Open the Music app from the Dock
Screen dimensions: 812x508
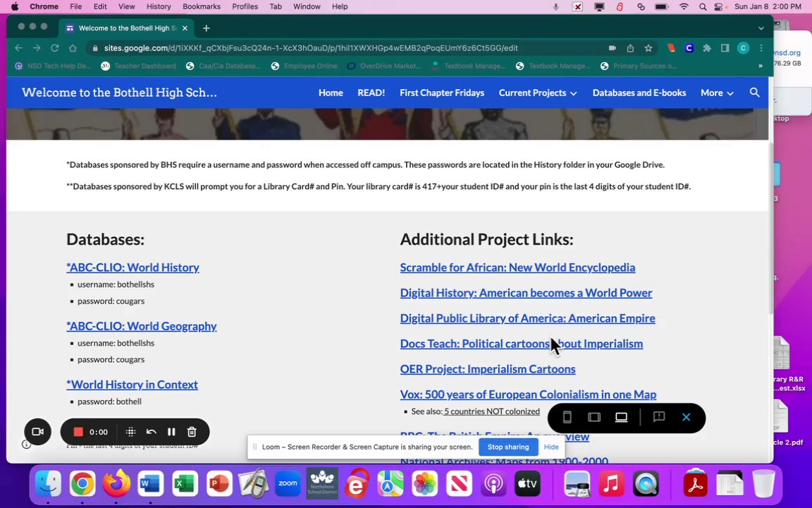click(x=611, y=484)
